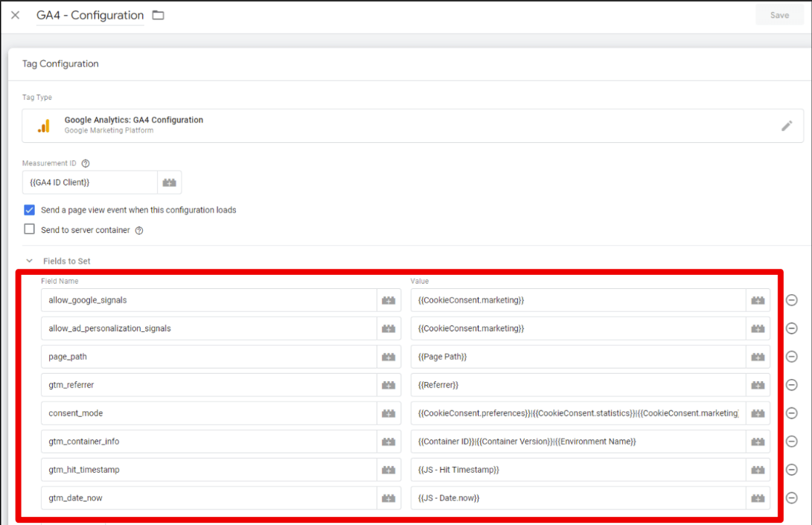Pick variable for page_path field name

coord(389,357)
